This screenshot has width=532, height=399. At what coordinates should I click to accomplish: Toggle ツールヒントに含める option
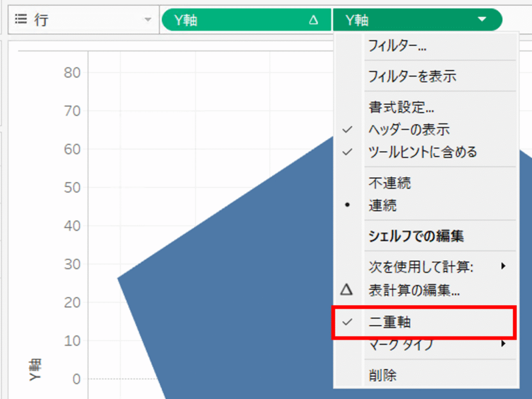[x=422, y=152]
